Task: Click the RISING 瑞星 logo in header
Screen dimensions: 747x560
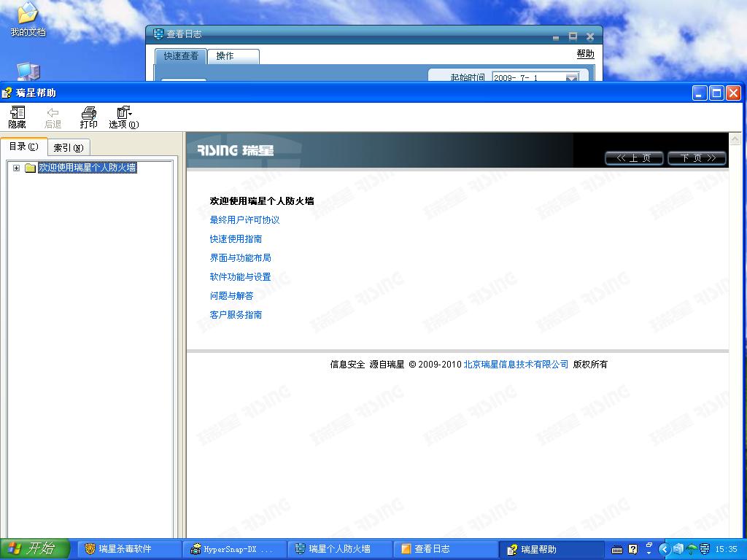Action: pyautogui.click(x=236, y=150)
